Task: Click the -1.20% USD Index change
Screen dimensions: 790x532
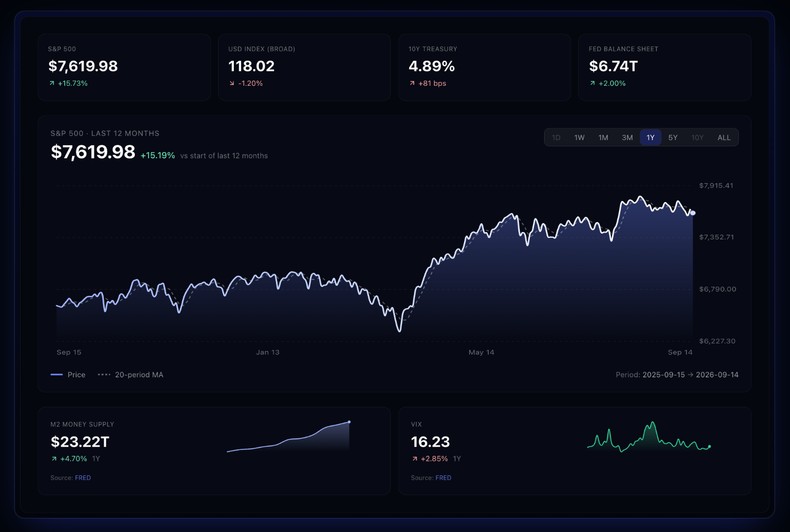Action: (251, 83)
